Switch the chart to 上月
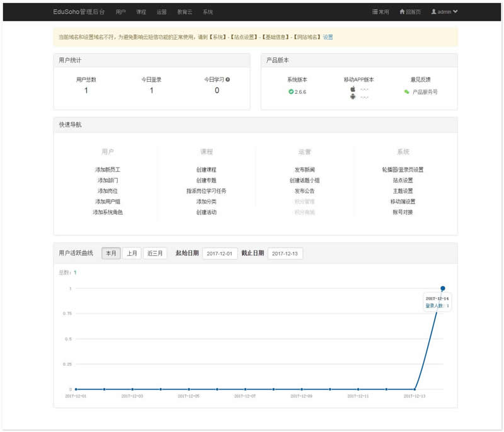This screenshot has width=504, height=432. click(x=132, y=253)
